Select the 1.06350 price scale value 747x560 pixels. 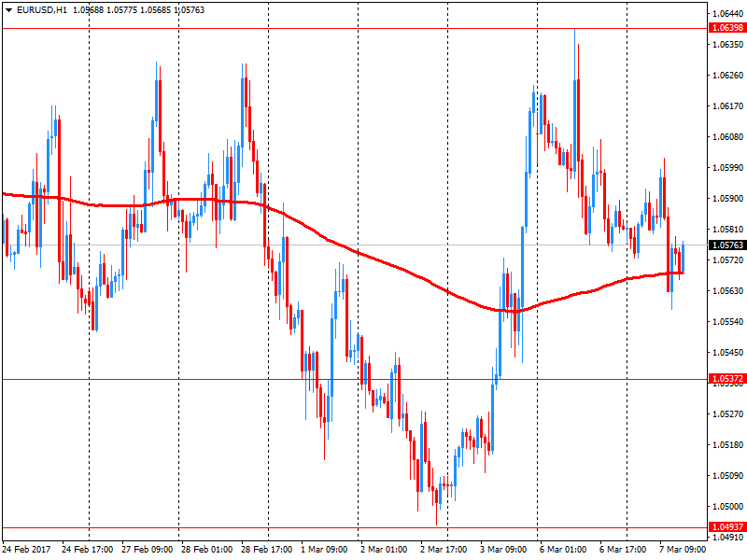click(x=727, y=44)
